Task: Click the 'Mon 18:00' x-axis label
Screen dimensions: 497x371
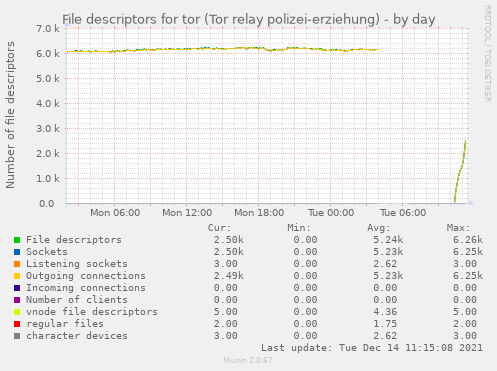Action: tap(259, 213)
